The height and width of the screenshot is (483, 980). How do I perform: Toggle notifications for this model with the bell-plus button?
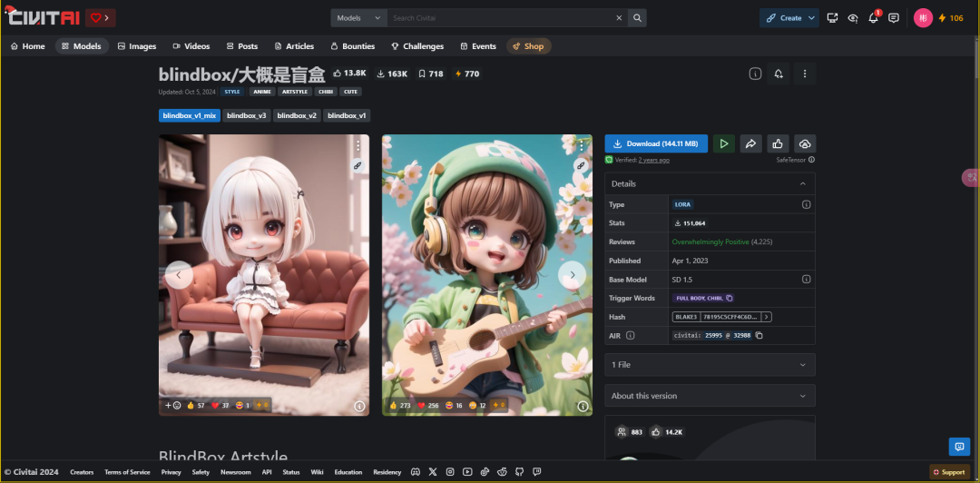[779, 74]
